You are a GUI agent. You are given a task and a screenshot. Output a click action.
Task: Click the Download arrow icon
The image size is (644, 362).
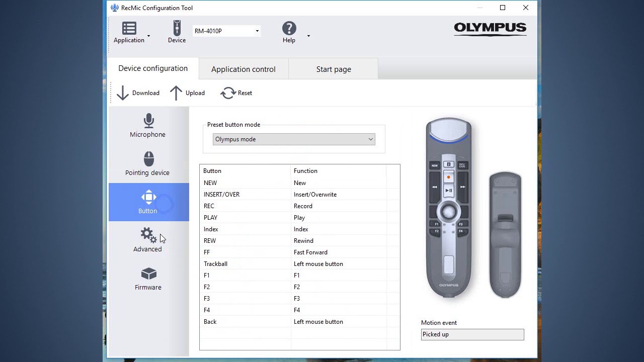tap(123, 93)
